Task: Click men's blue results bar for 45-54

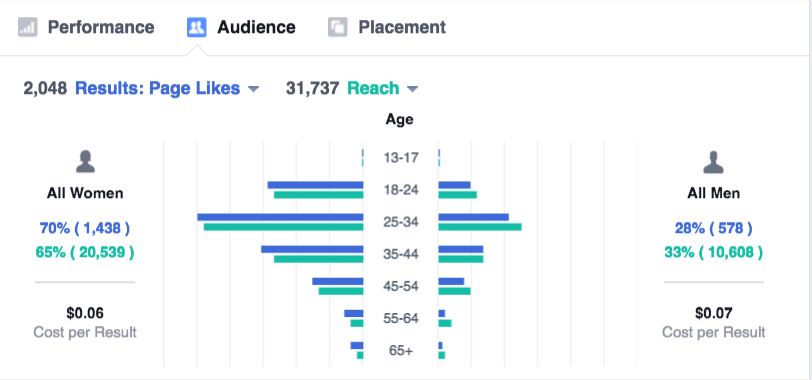Action: point(451,282)
